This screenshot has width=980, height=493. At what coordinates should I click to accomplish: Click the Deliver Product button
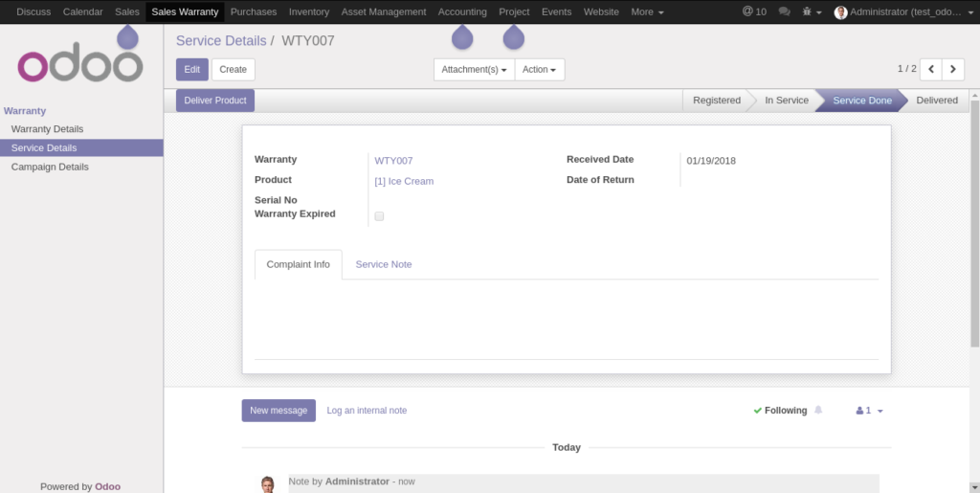coord(215,100)
